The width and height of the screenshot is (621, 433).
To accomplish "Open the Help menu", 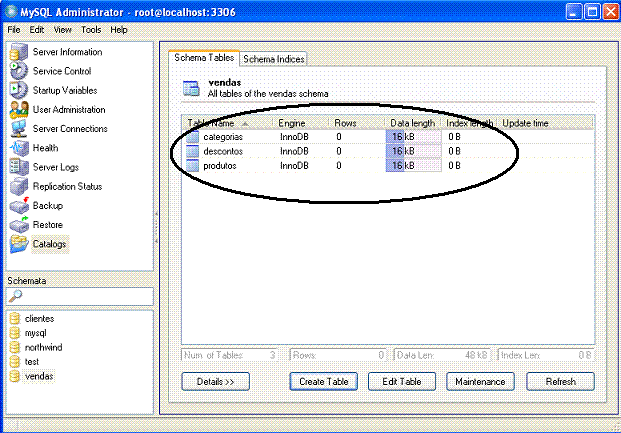I will [x=119, y=30].
